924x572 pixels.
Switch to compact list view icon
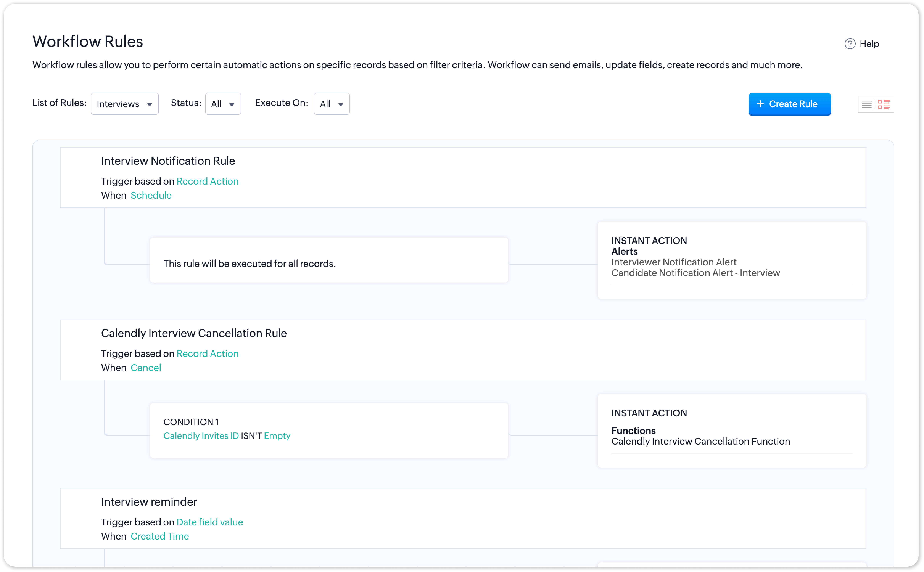click(x=866, y=104)
